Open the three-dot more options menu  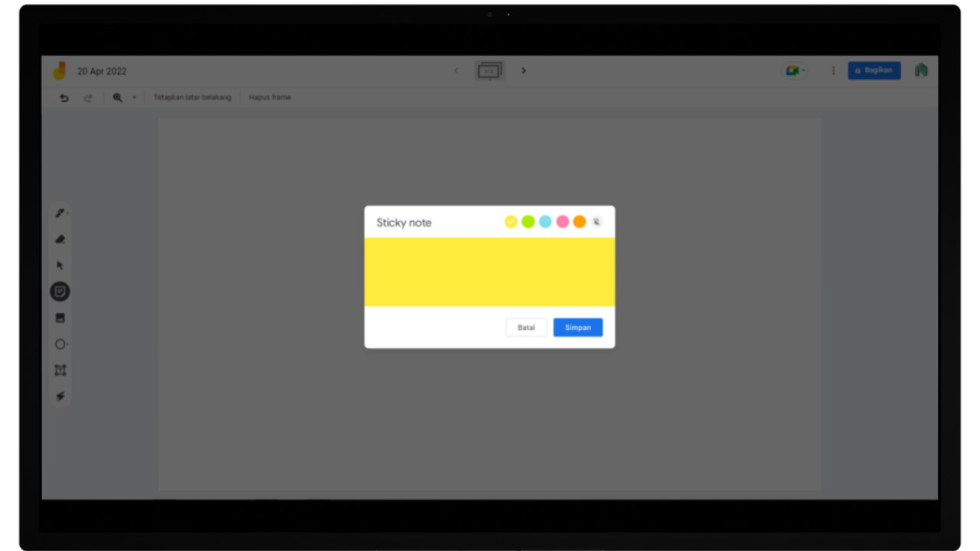pos(834,70)
